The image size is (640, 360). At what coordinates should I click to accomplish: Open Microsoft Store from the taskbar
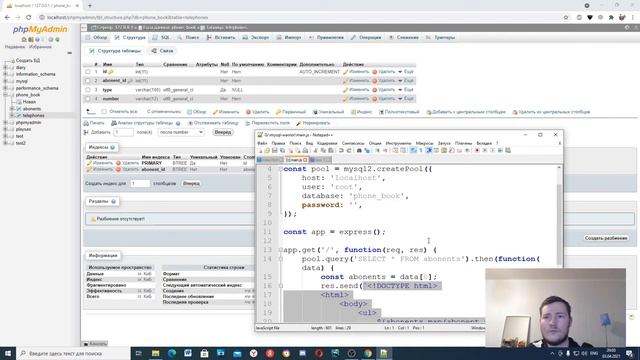click(x=204, y=353)
